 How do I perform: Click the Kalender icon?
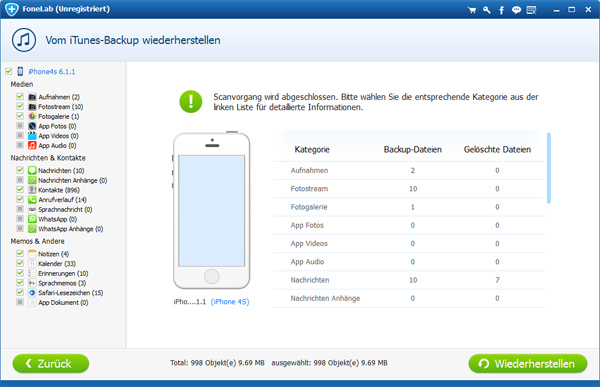pos(32,263)
